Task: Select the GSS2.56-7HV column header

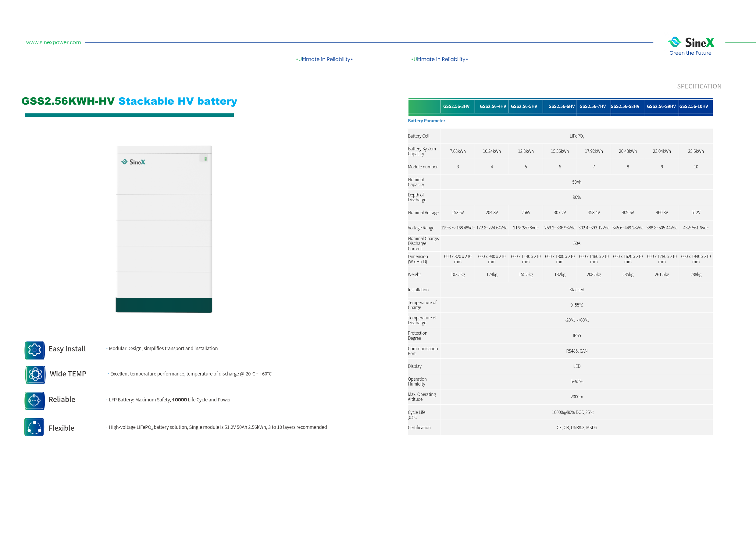Action: coord(594,106)
